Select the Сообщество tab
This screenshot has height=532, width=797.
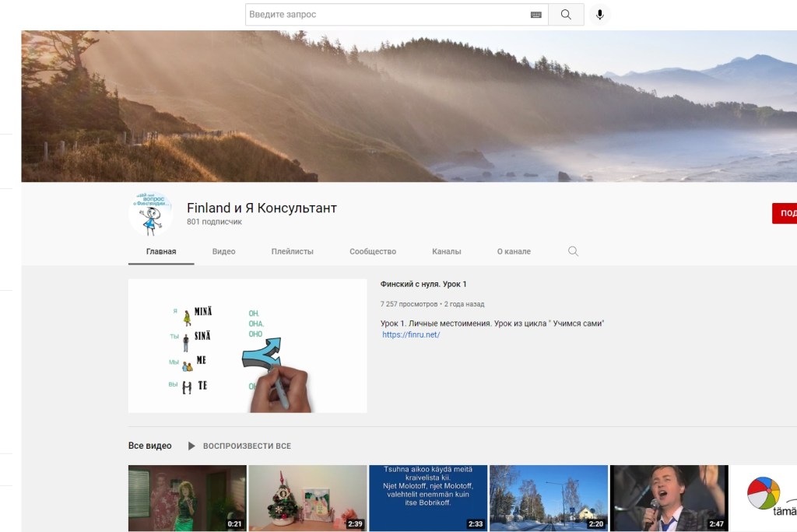coord(373,251)
